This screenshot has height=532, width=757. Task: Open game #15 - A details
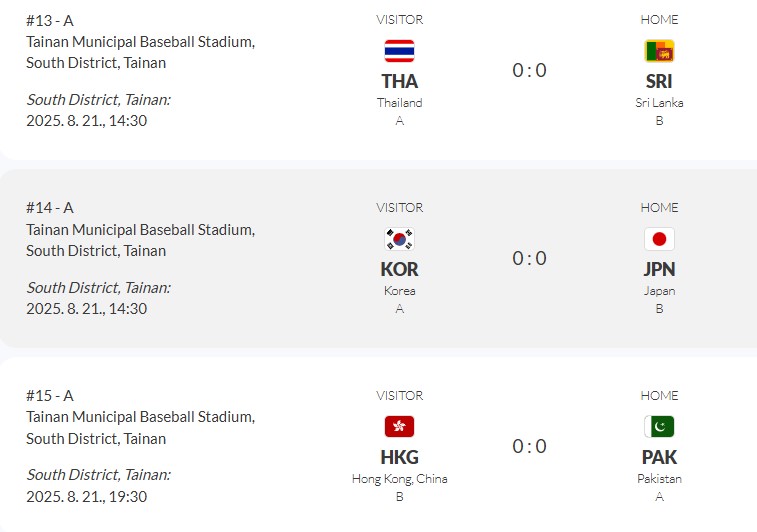(x=50, y=396)
